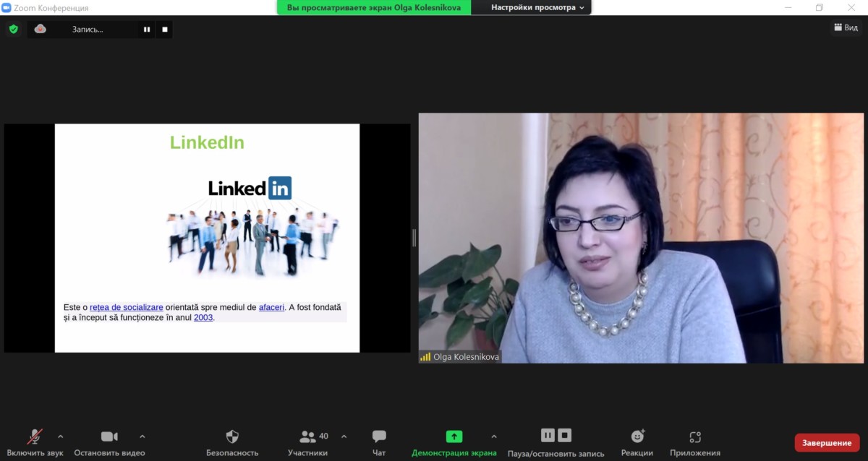
Task: Click the LinkedIn green slide title
Action: [x=207, y=142]
